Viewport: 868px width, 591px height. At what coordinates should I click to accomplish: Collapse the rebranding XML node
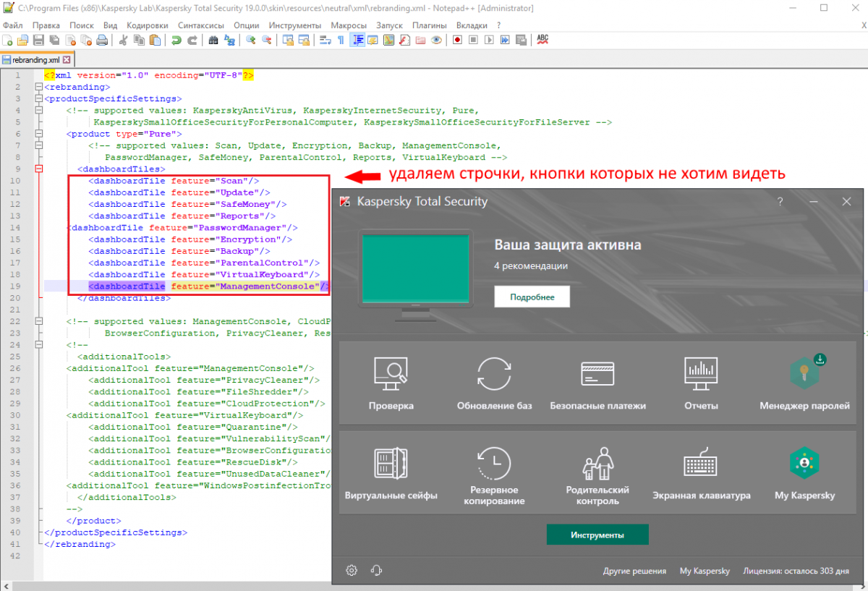tap(38, 87)
